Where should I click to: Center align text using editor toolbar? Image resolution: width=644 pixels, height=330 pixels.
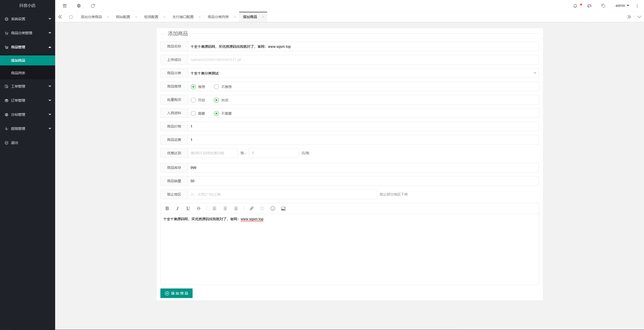(225, 208)
